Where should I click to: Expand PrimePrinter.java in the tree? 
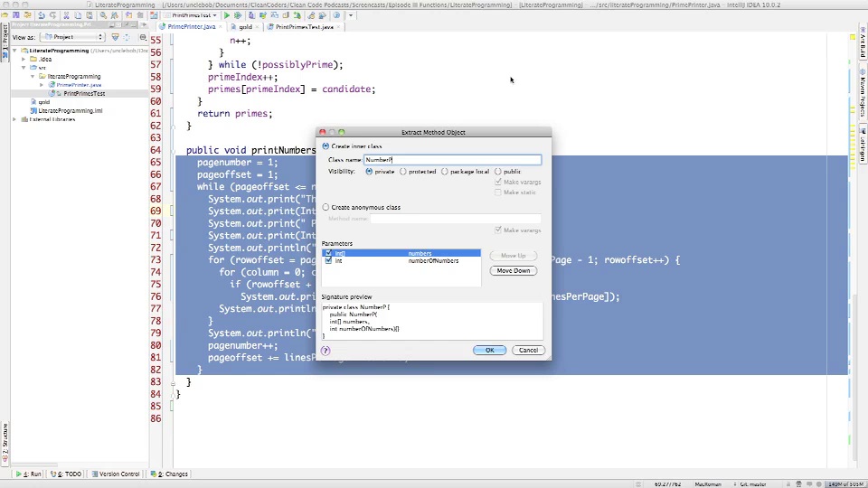(42, 85)
